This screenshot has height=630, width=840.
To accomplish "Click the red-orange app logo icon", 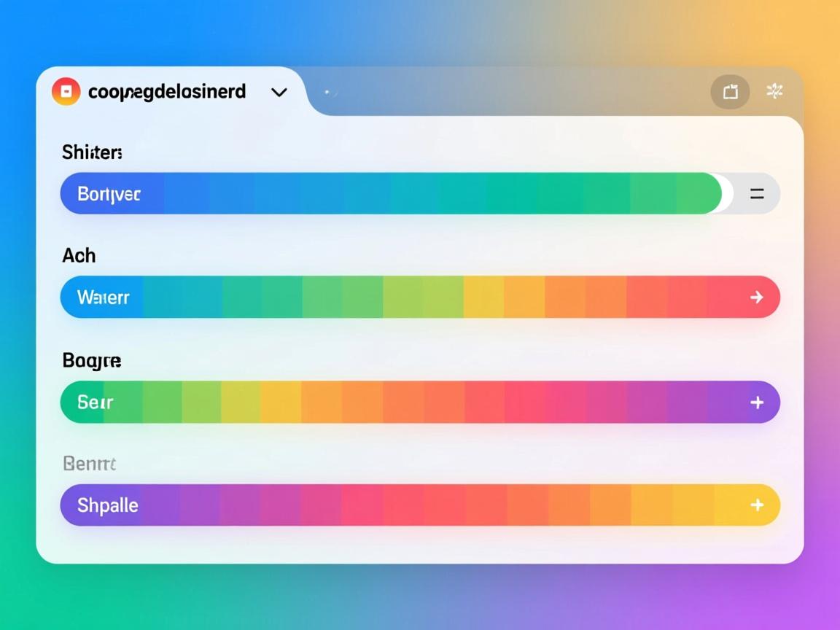I will click(x=66, y=92).
